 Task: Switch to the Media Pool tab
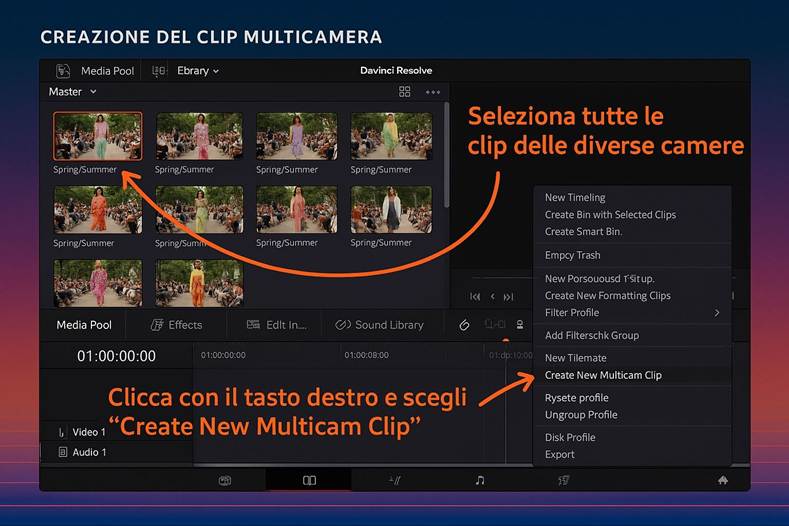tap(84, 325)
